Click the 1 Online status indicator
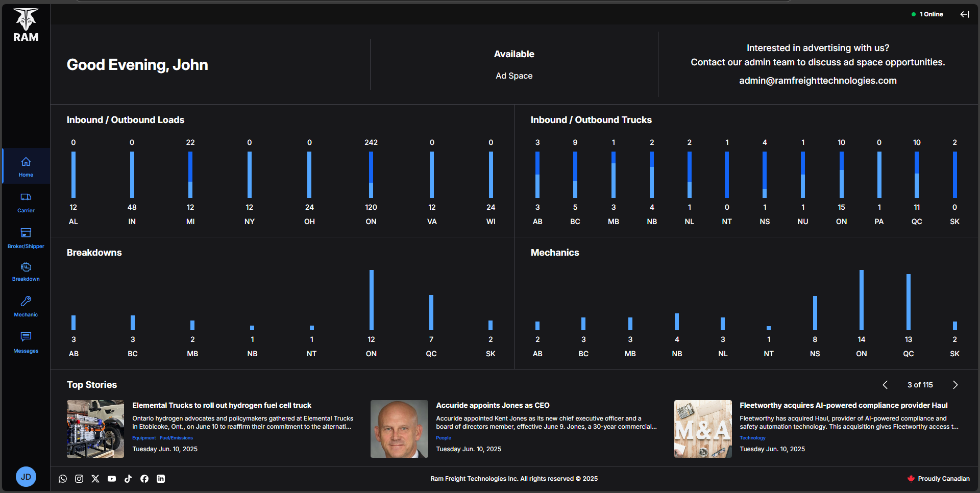The width and height of the screenshot is (980, 493). pos(927,14)
